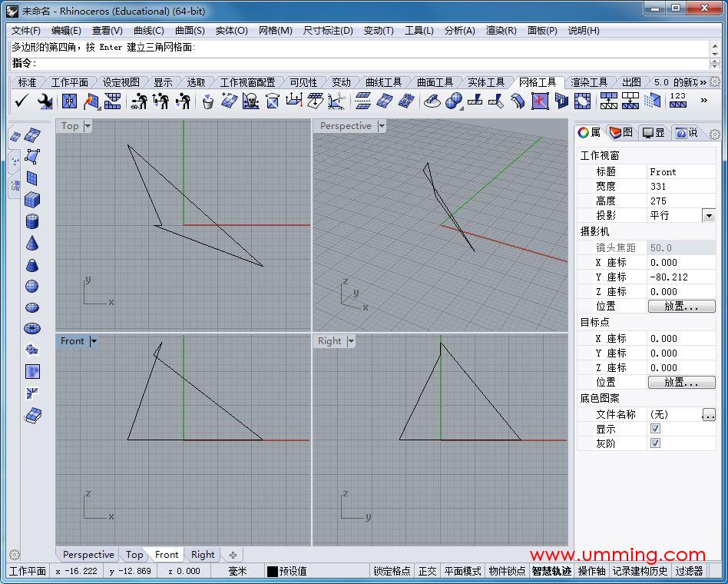Expand the mesh toolbar overflow chevron
Screen dimensions: 728x584
coord(704,101)
